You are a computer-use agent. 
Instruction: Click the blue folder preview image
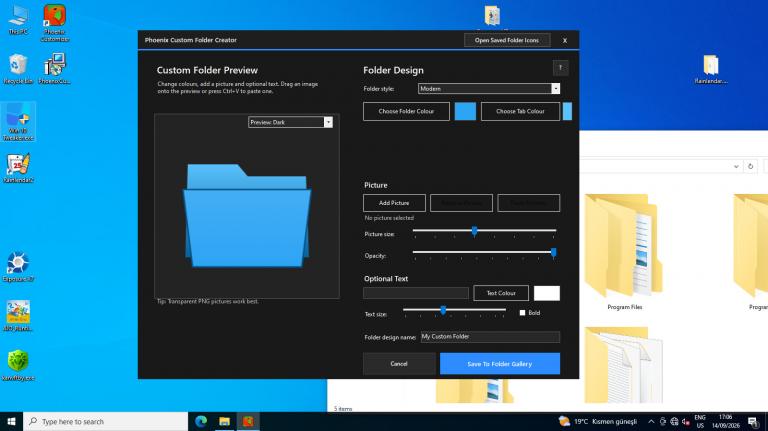[247, 216]
